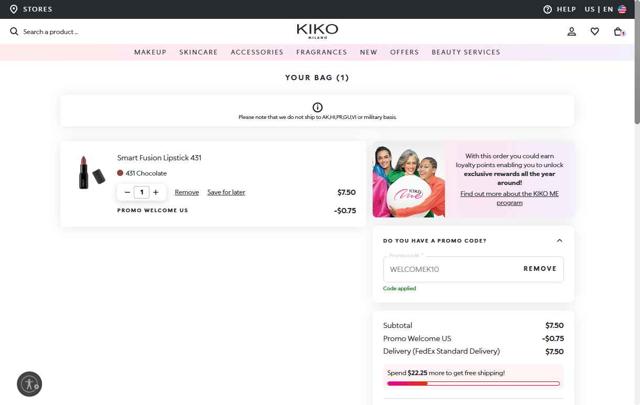Decrease lipstick quantity with minus button
This screenshot has height=405, width=640.
click(127, 192)
